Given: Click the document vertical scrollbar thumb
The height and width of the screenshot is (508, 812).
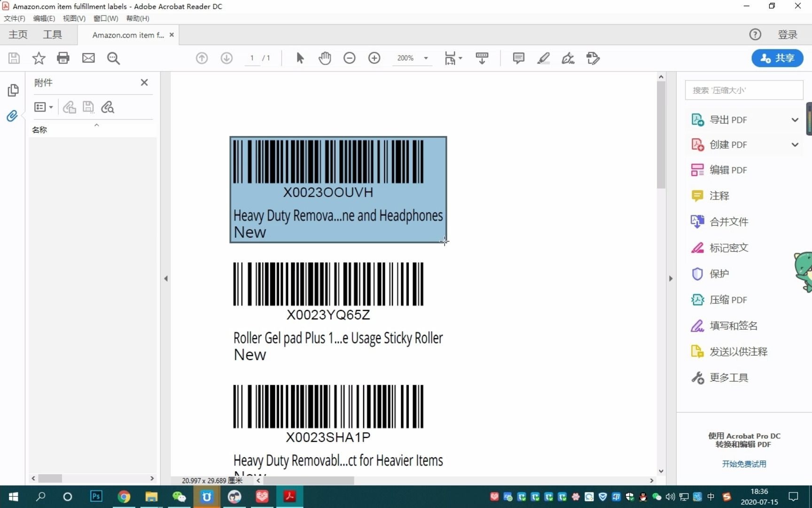Looking at the screenshot, I should (x=661, y=135).
